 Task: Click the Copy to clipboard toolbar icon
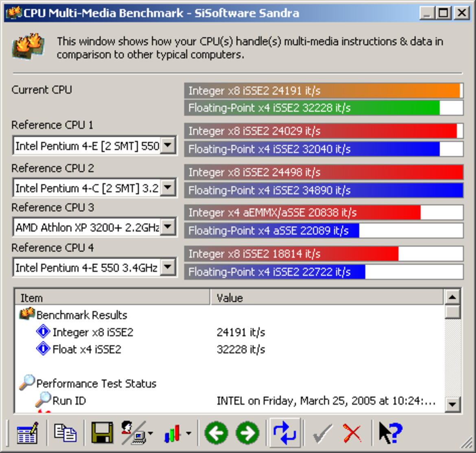[x=65, y=433]
